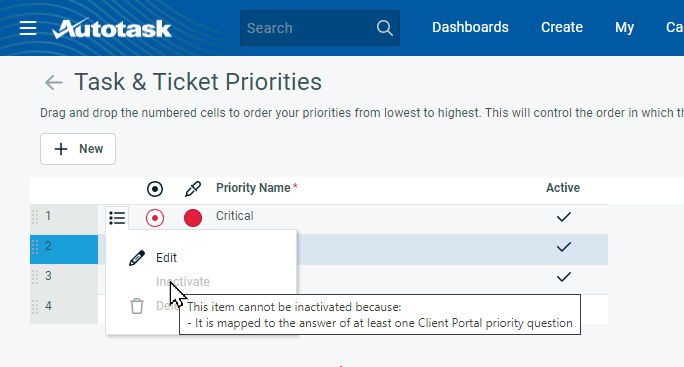Click the default radio column header icon
Screen dimensions: 684x367
pos(155,189)
